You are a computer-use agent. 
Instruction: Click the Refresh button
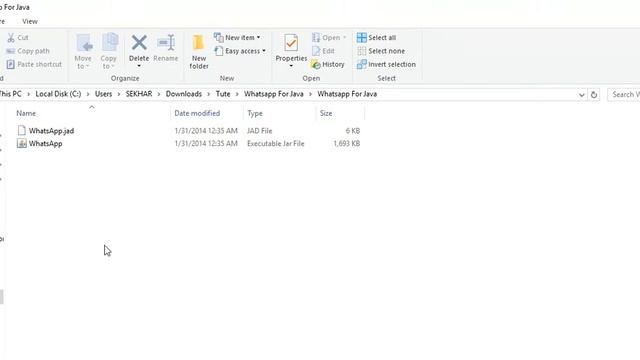click(594, 95)
